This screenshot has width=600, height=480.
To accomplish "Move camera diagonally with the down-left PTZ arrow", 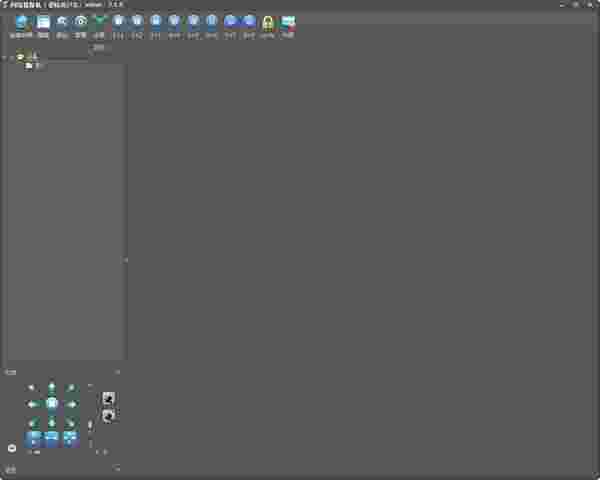I will [34, 423].
